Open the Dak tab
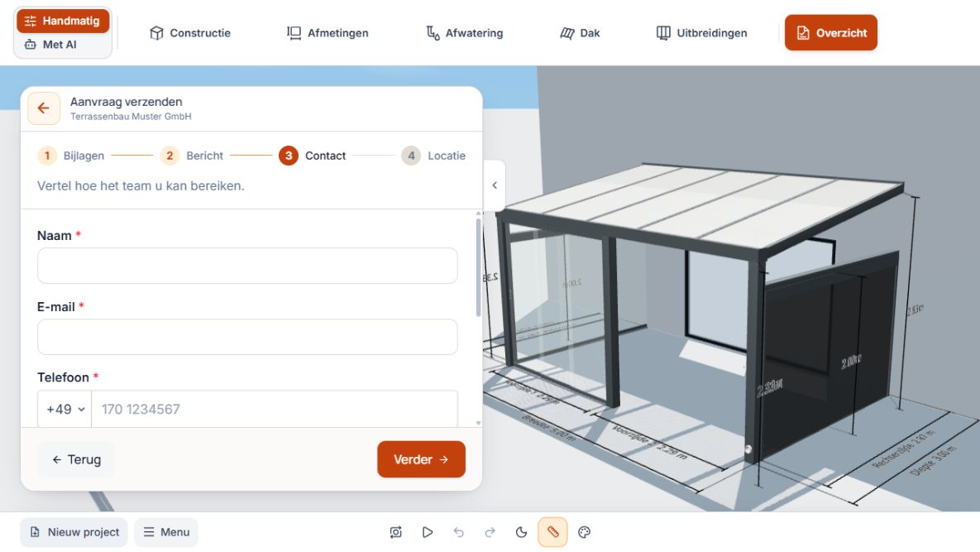The width and height of the screenshot is (980, 552). (580, 33)
